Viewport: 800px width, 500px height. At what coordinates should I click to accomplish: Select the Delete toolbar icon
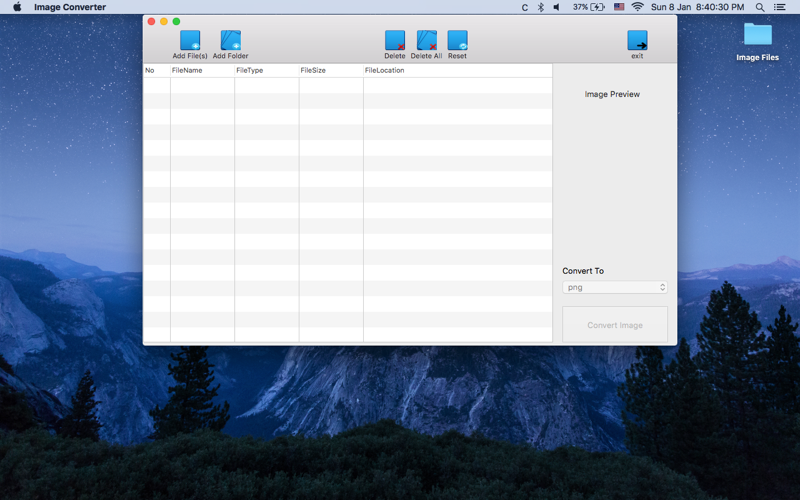pyautogui.click(x=395, y=40)
